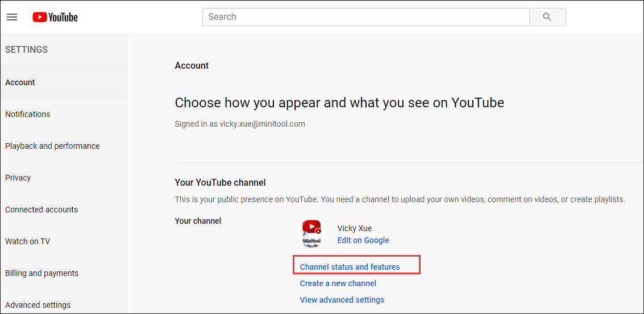This screenshot has width=644, height=314.
Task: Click the magnifier search button
Action: tap(547, 17)
